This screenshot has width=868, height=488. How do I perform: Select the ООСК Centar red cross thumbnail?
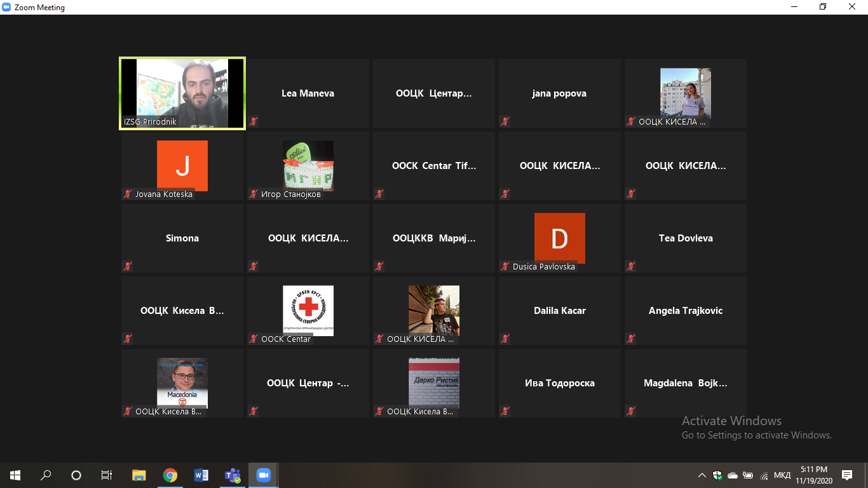tap(308, 309)
